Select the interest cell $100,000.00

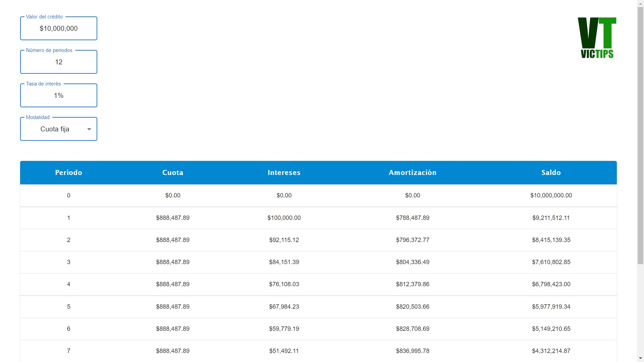[x=284, y=218]
